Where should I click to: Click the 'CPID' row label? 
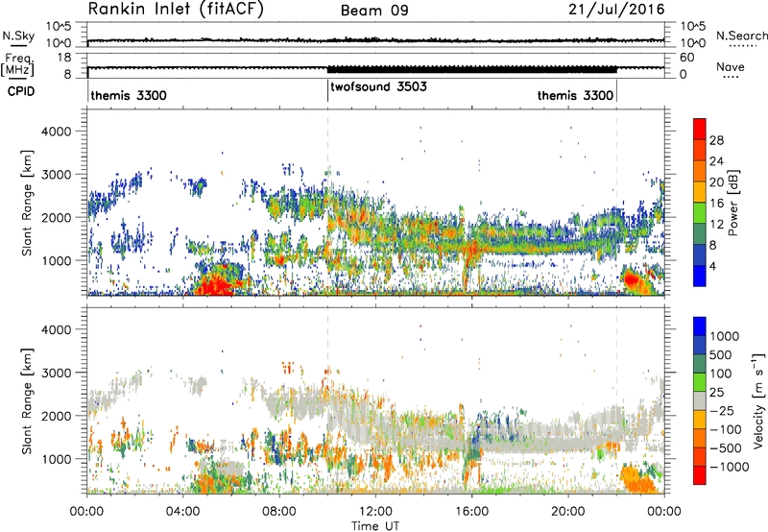coord(21,91)
